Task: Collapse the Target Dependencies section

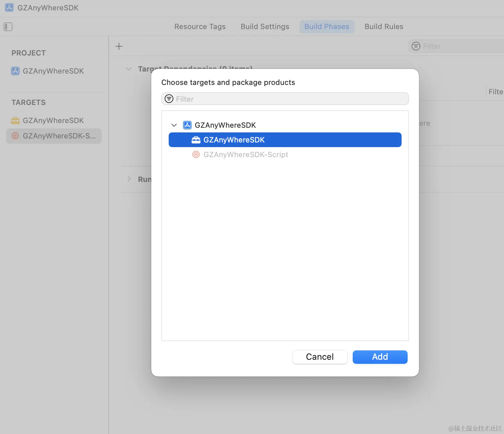Action: tap(129, 69)
